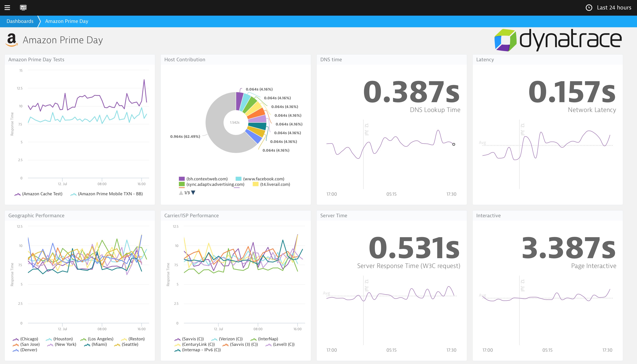Click the DNS sparkline end-point marker
This screenshot has height=364, width=637.
[x=454, y=144]
